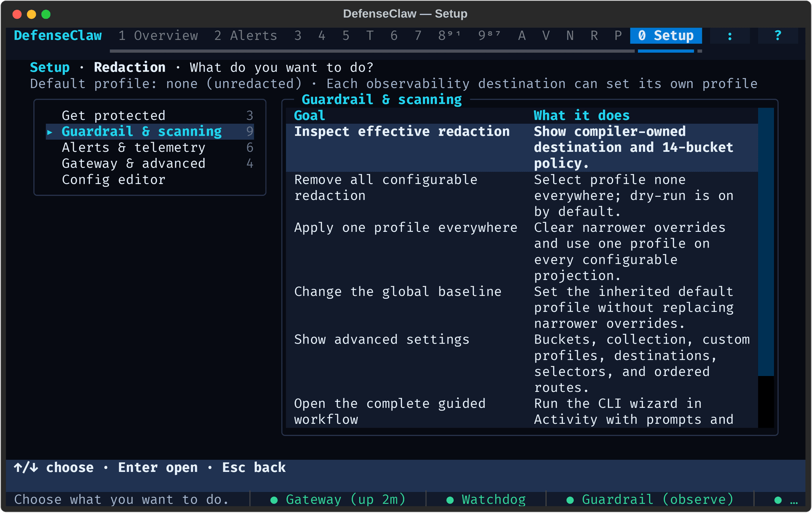Click the Esc back hint

[254, 468]
